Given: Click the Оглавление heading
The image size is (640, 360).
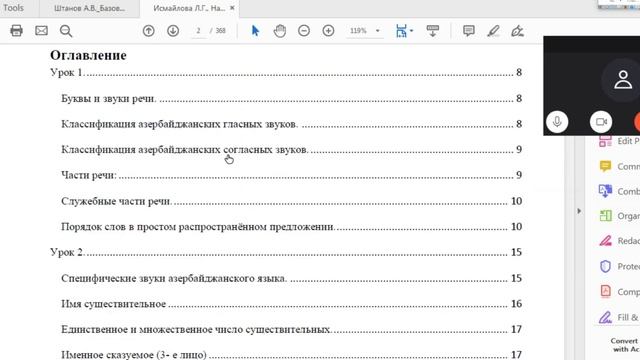Looking at the screenshot, I should pos(88,55).
